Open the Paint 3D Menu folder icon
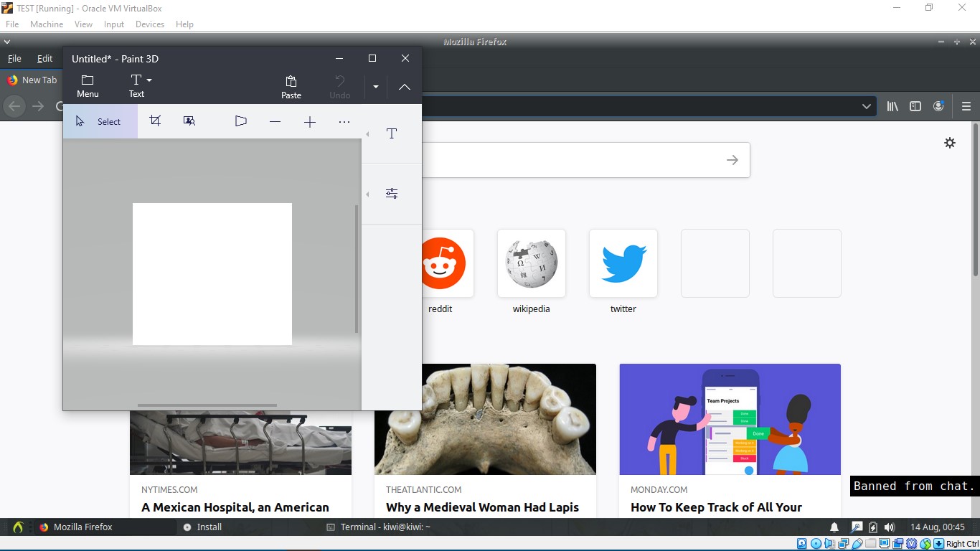The height and width of the screenshot is (551, 980). click(x=88, y=80)
